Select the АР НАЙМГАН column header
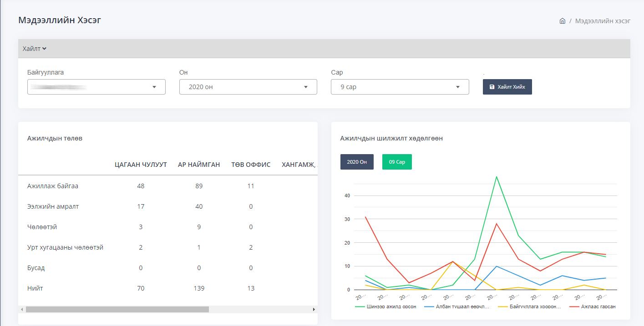This screenshot has width=644, height=326. coord(199,165)
